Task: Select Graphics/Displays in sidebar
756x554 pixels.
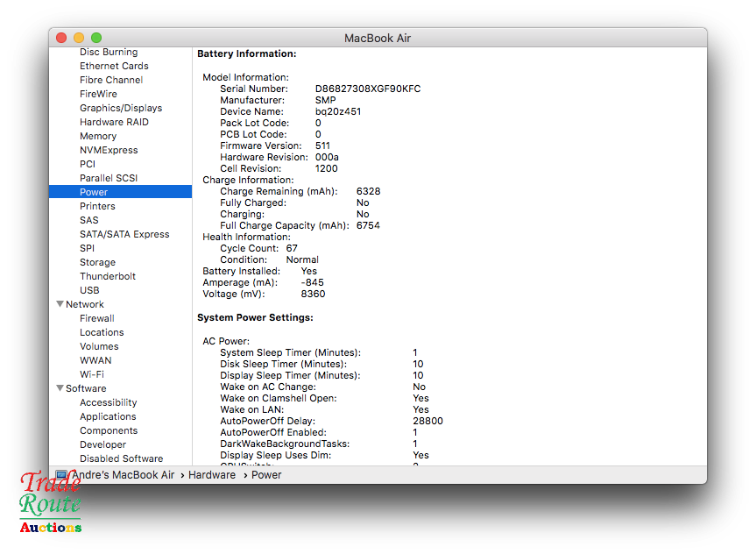Action: coord(121,108)
